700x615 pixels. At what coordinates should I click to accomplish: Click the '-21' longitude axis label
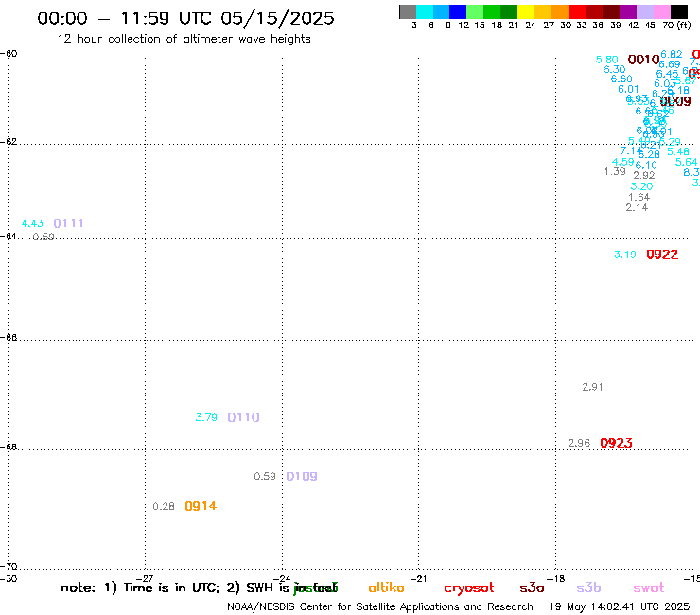click(x=419, y=579)
